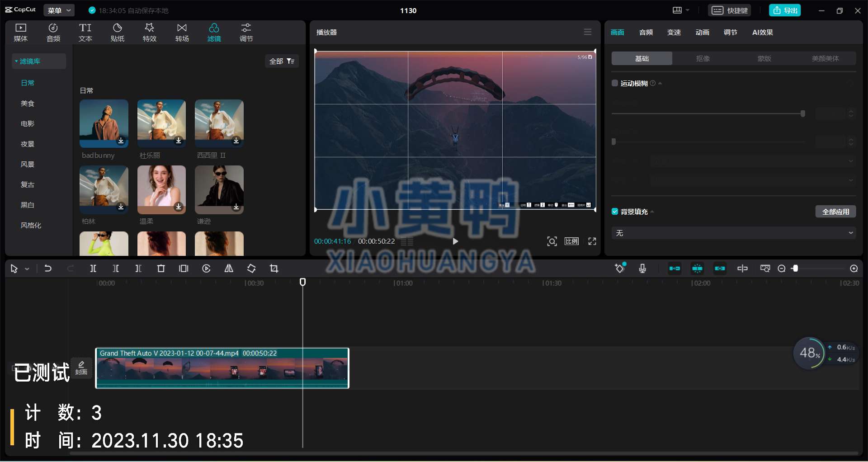Open the 比例 aspect ratio selector

point(571,241)
